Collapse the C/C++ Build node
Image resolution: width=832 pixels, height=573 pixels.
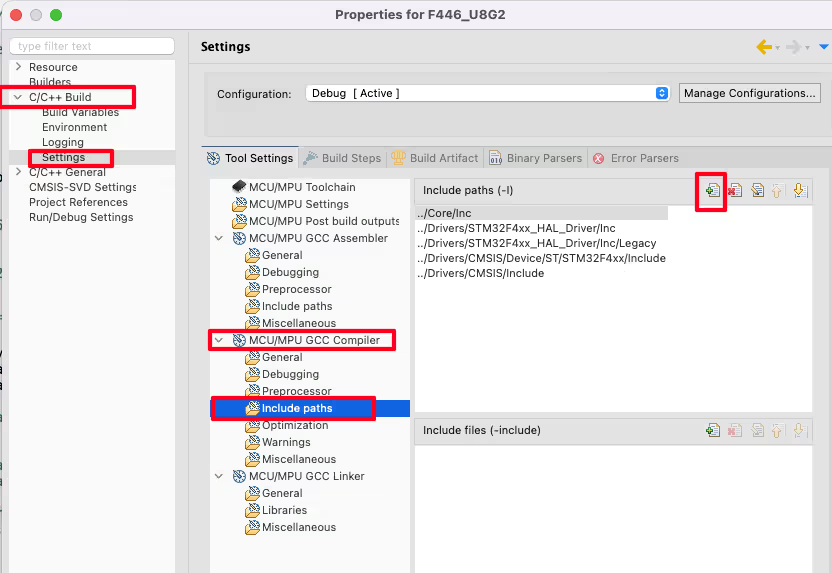point(18,97)
